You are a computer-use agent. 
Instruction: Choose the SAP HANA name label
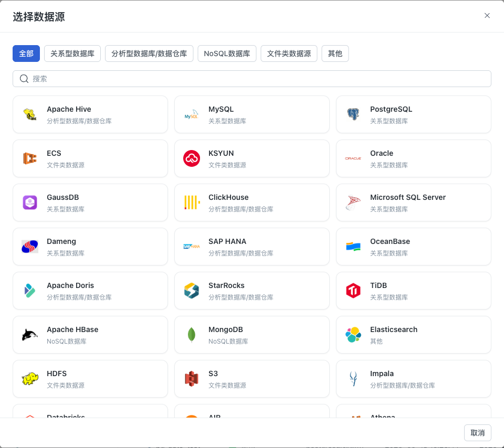click(227, 241)
